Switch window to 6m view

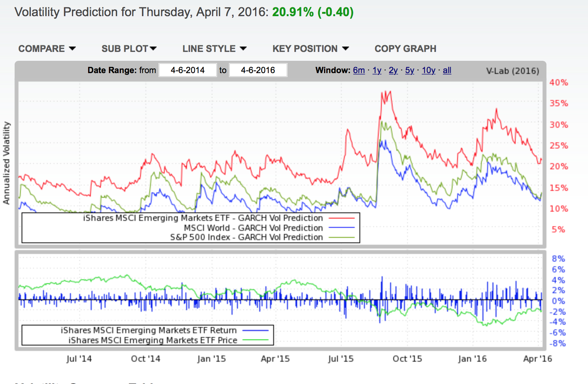[358, 70]
